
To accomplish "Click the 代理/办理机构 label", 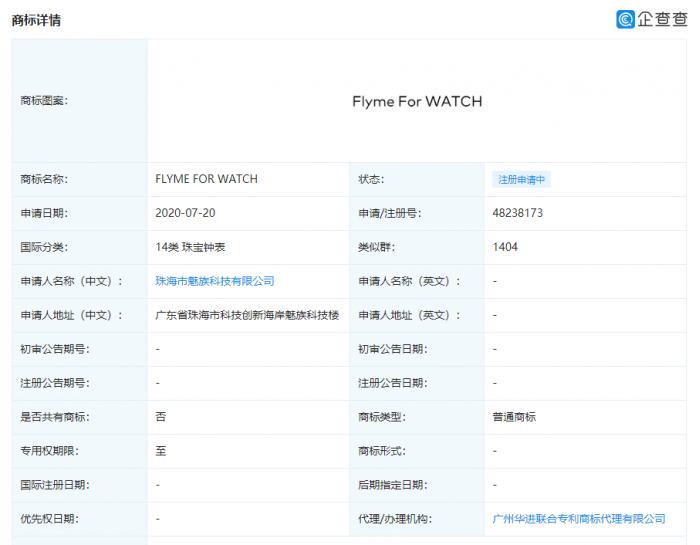I will tap(395, 519).
